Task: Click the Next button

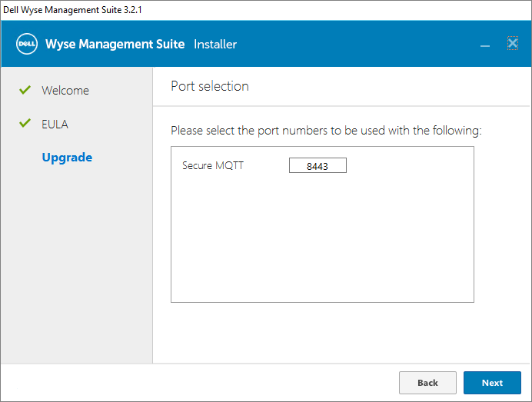Action: (492, 383)
